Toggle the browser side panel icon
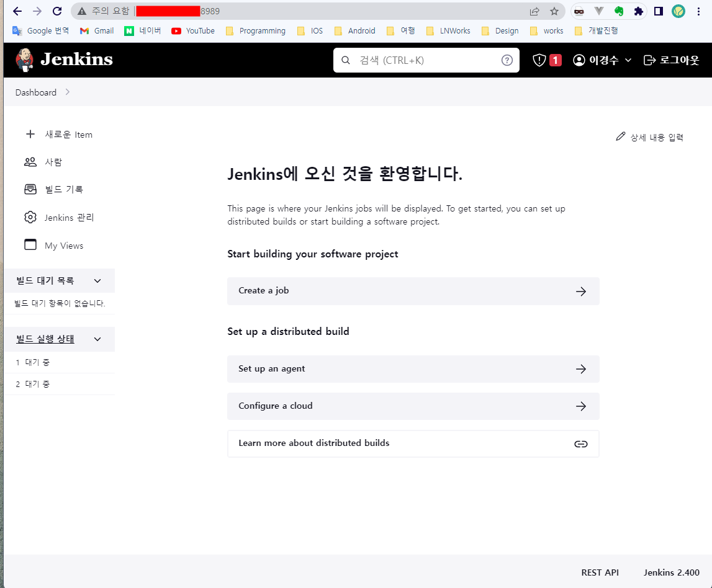Viewport: 712px width, 588px height. (659, 11)
